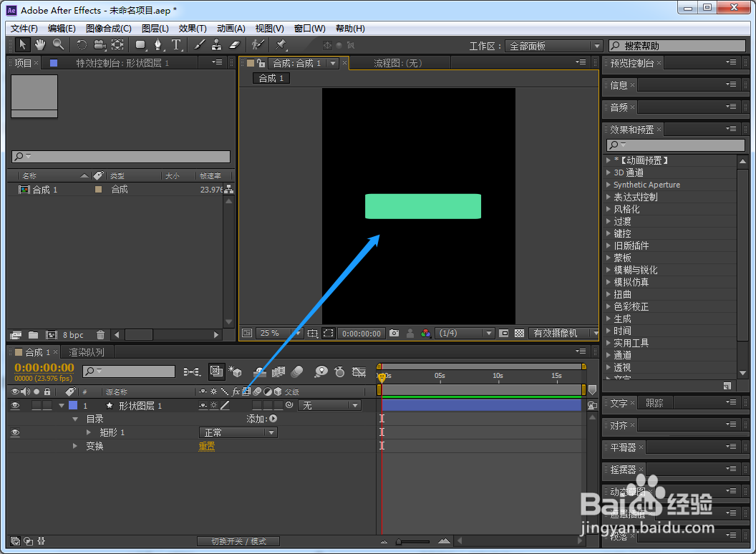
Task: Switch to the 跟踪 tab
Action: point(654,403)
